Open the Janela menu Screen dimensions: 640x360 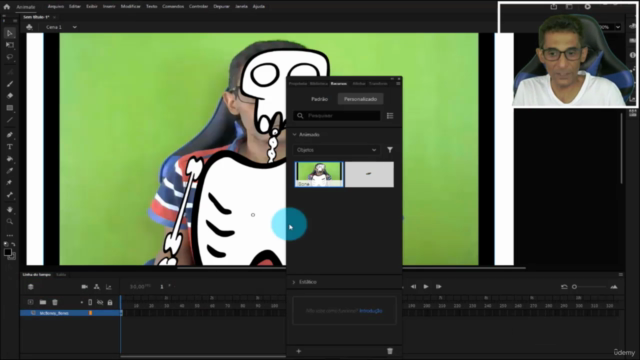pos(241,7)
